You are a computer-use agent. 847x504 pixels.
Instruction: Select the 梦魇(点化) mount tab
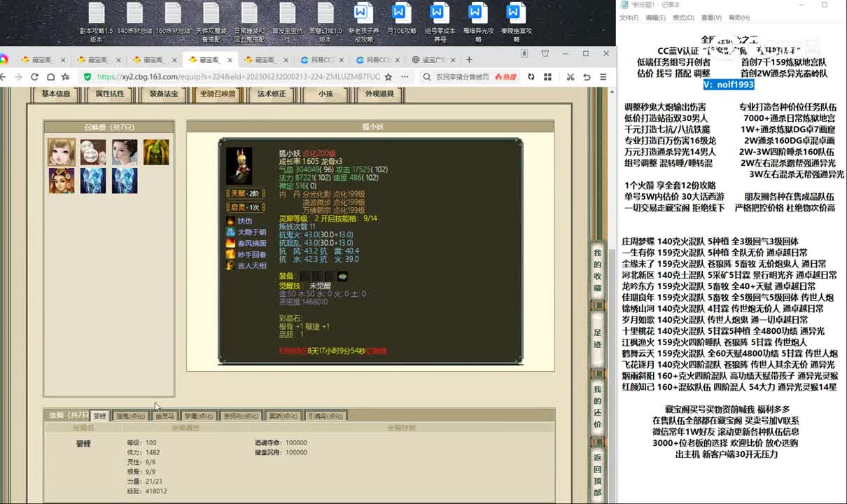click(199, 416)
